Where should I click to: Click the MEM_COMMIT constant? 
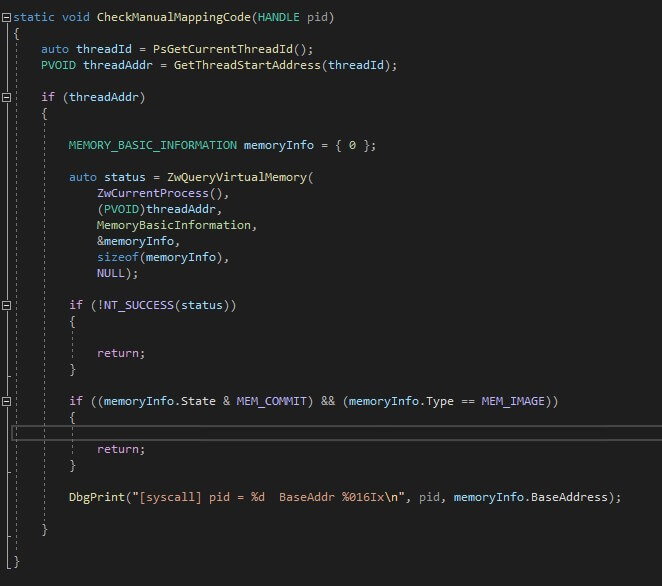[271, 402]
